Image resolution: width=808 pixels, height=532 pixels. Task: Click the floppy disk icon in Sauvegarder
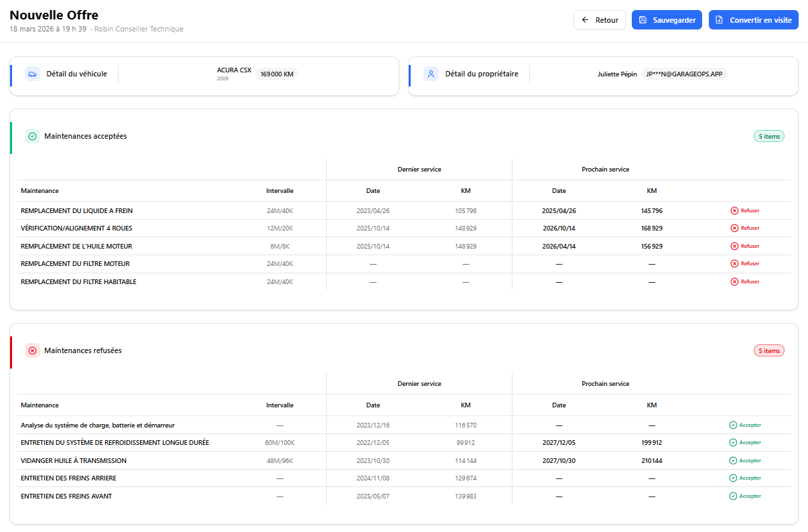tap(643, 20)
